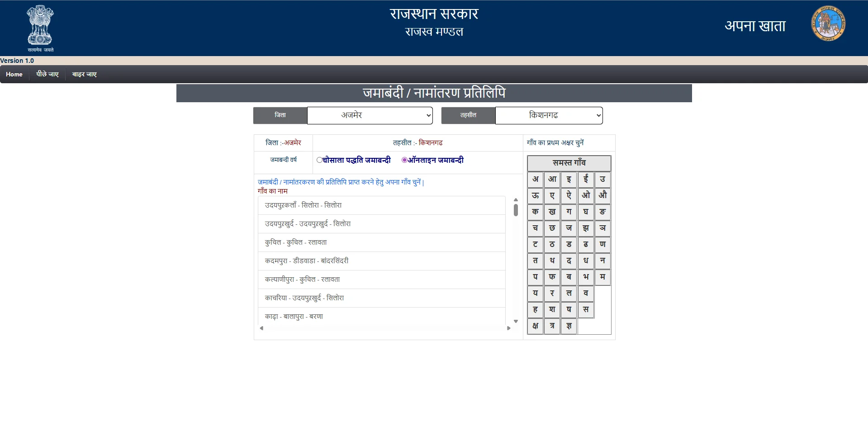Viewport: 868px width, 427px height.
Task: Click the Home menu item
Action: point(14,74)
